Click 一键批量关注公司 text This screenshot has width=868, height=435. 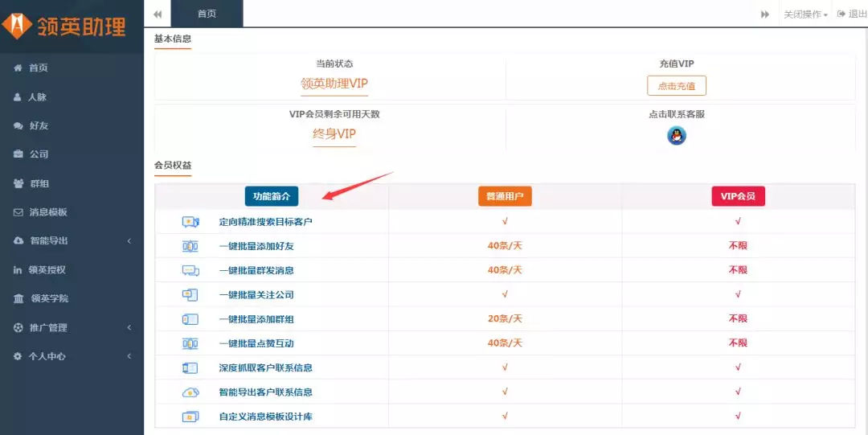click(x=256, y=295)
